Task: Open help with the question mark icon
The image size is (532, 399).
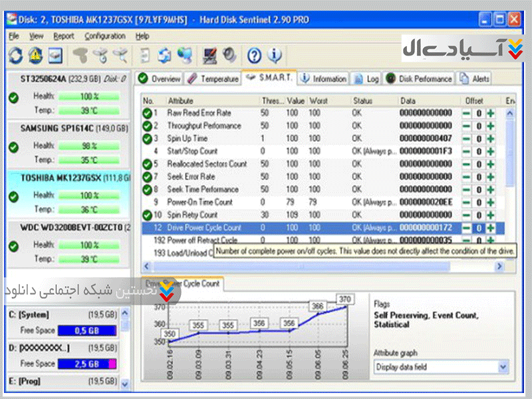Action: pos(253,55)
